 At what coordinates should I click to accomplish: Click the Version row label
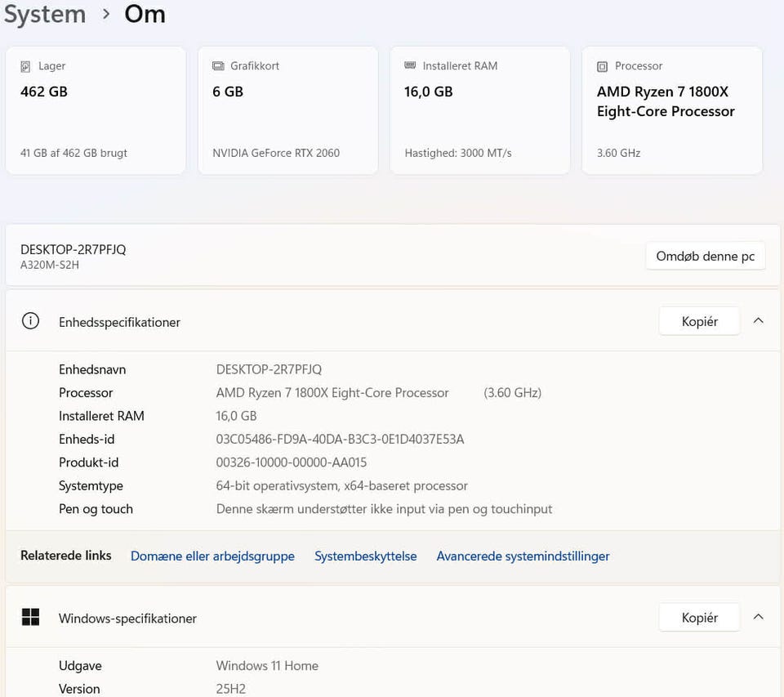[79, 689]
